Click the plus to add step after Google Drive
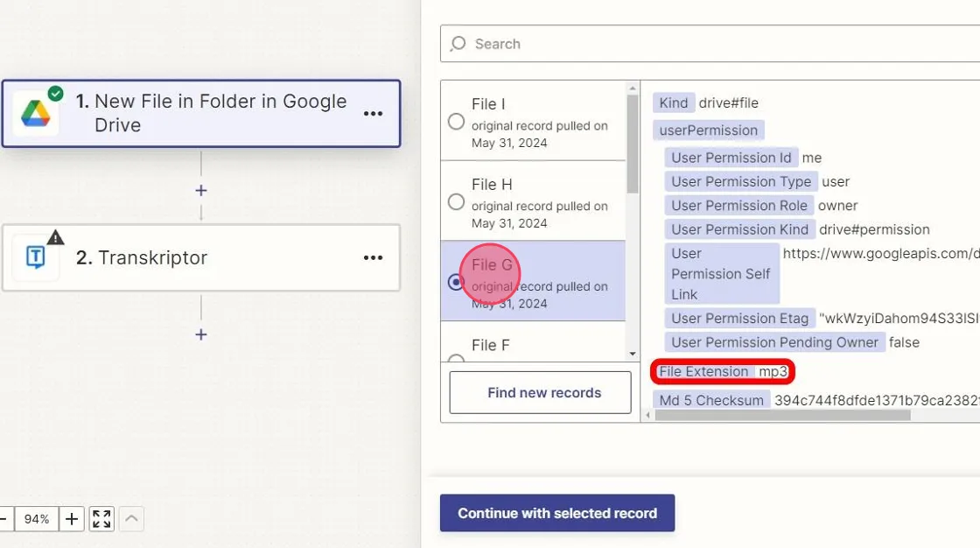This screenshot has width=980, height=548. [x=200, y=190]
